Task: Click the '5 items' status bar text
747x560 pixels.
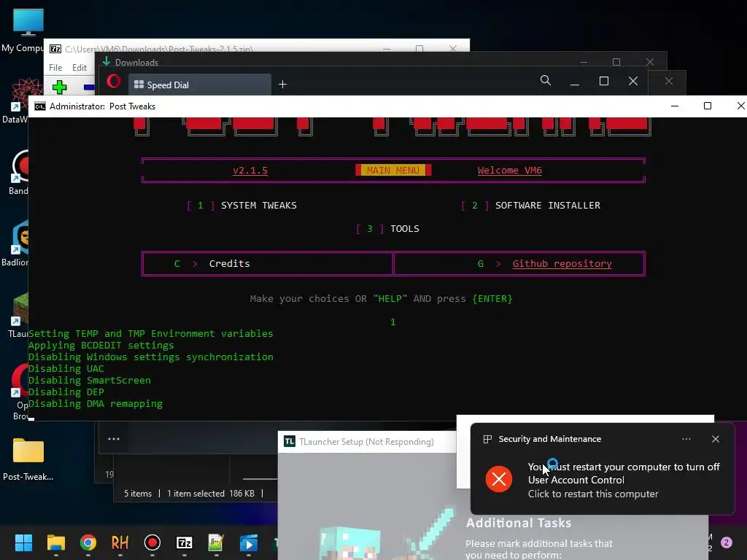Action: tap(138, 494)
